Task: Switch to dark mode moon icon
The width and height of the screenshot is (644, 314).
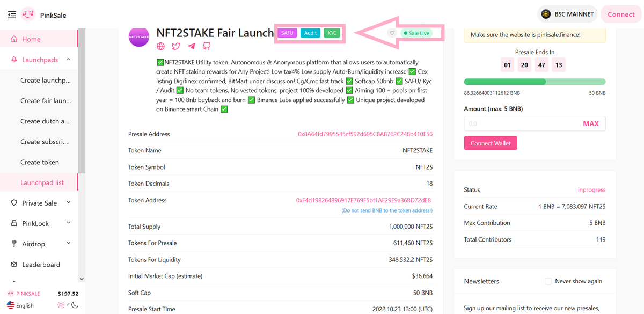Action: click(75, 305)
